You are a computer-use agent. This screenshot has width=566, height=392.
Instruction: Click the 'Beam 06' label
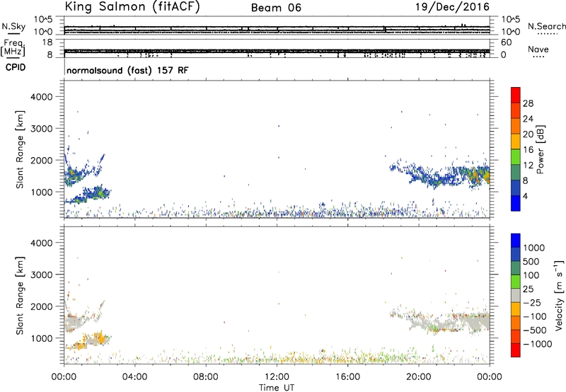coord(276,8)
